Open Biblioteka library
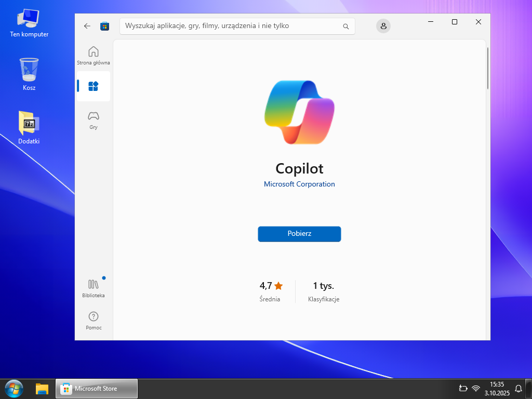This screenshot has width=532, height=399. [94, 288]
